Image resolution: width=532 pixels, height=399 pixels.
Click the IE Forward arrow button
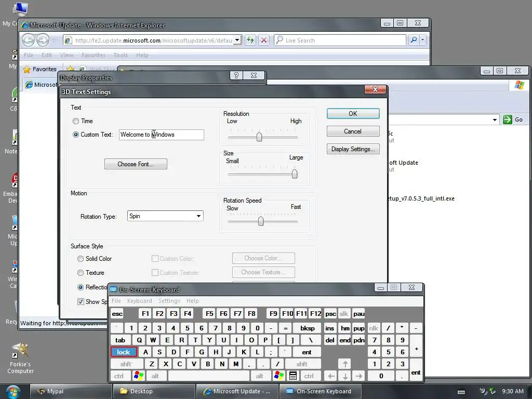click(x=43, y=41)
